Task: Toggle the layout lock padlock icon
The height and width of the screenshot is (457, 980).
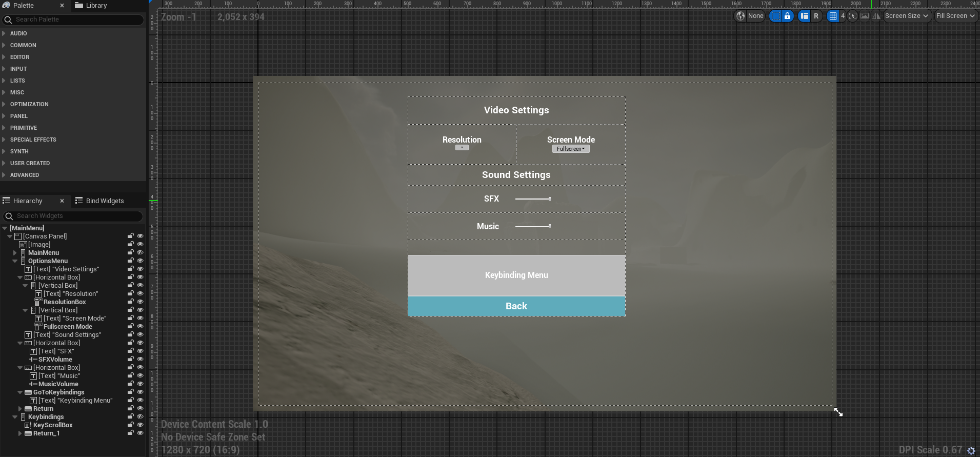Action: [x=788, y=16]
